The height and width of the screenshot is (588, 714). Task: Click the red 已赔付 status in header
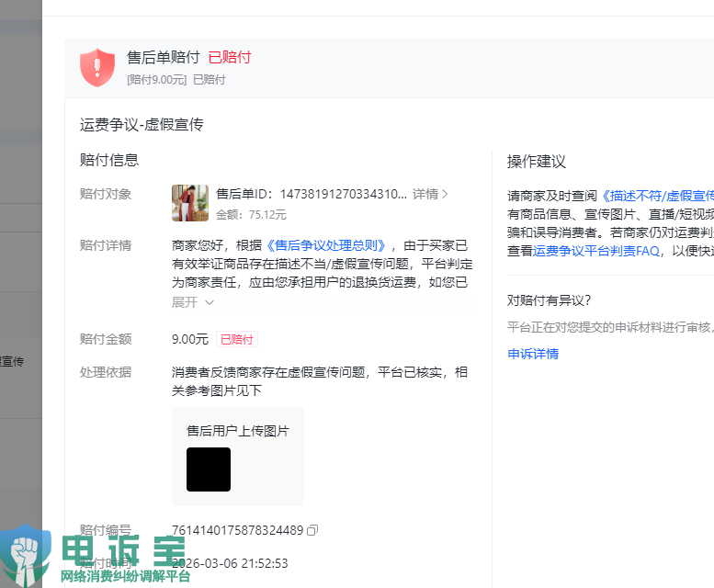coord(229,57)
